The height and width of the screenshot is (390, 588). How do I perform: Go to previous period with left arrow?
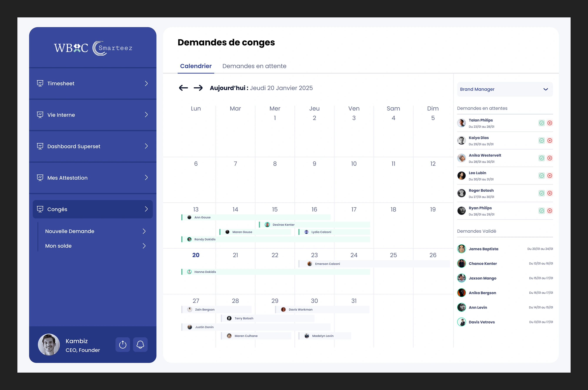(183, 88)
